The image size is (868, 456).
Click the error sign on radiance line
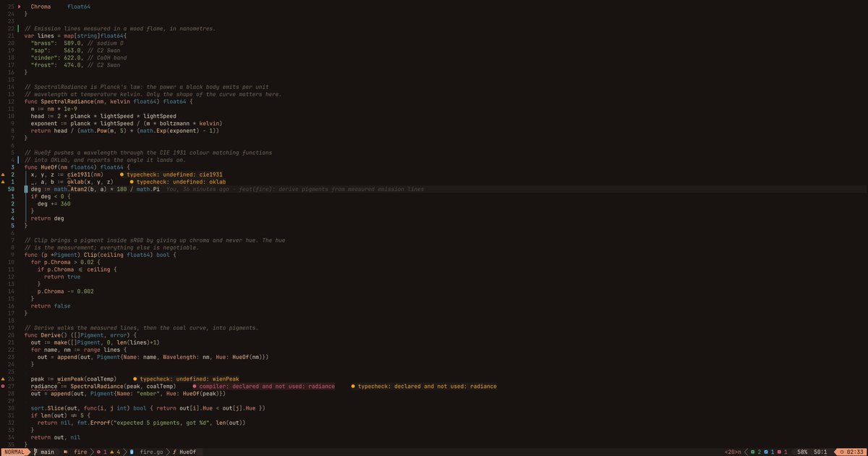pos(3,387)
